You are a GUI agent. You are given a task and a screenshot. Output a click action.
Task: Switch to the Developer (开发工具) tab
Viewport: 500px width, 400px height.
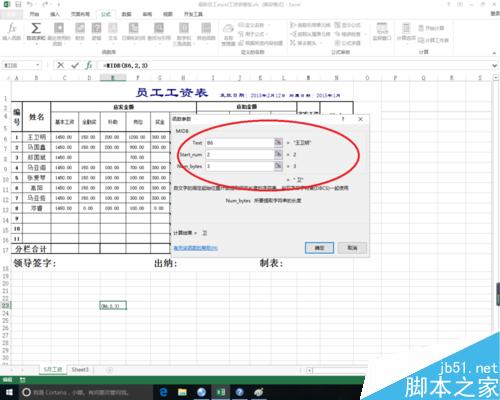click(x=193, y=14)
